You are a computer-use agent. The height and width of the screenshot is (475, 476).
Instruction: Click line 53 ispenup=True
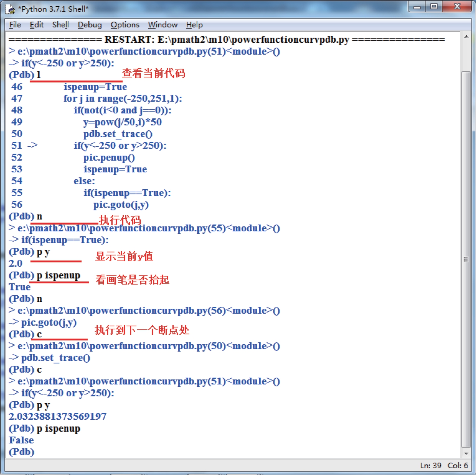79,169
